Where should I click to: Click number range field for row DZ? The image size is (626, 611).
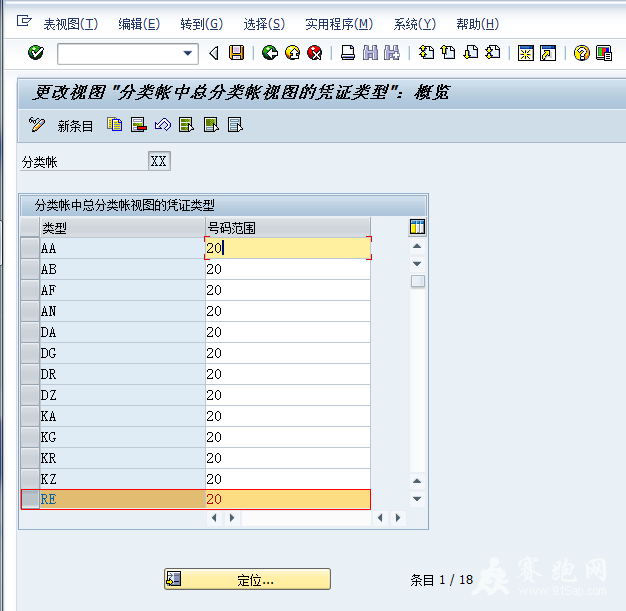click(288, 395)
